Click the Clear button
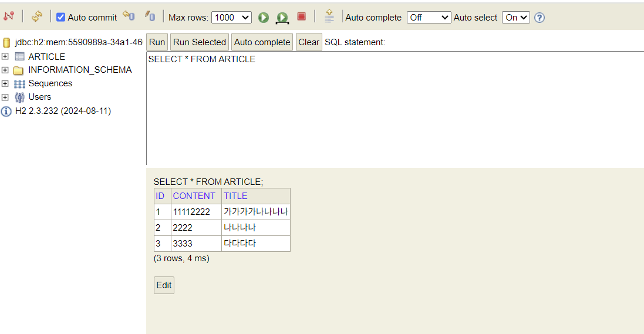644x334 pixels. click(309, 42)
